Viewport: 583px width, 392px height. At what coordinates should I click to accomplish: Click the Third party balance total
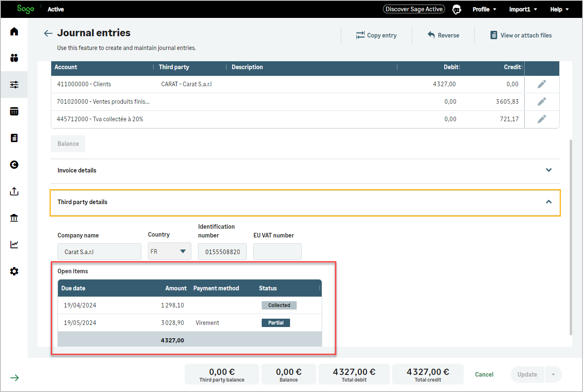tap(222, 374)
